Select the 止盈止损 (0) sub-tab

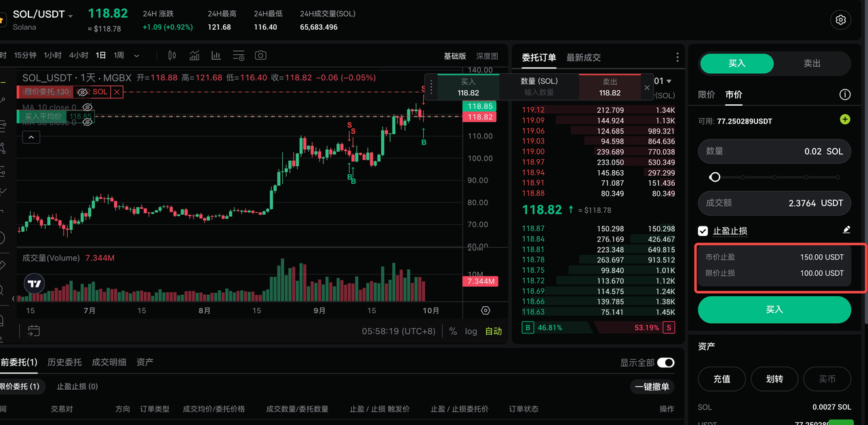click(77, 386)
